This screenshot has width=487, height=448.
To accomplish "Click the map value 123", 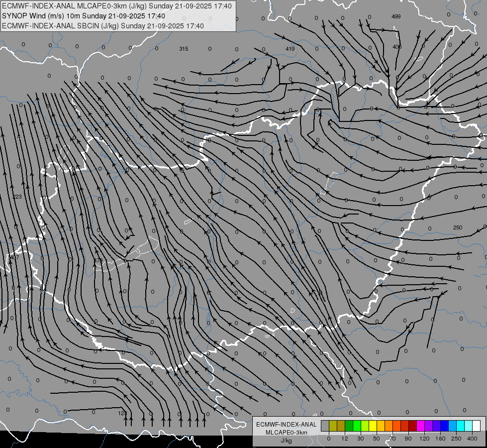I will pos(123,413).
